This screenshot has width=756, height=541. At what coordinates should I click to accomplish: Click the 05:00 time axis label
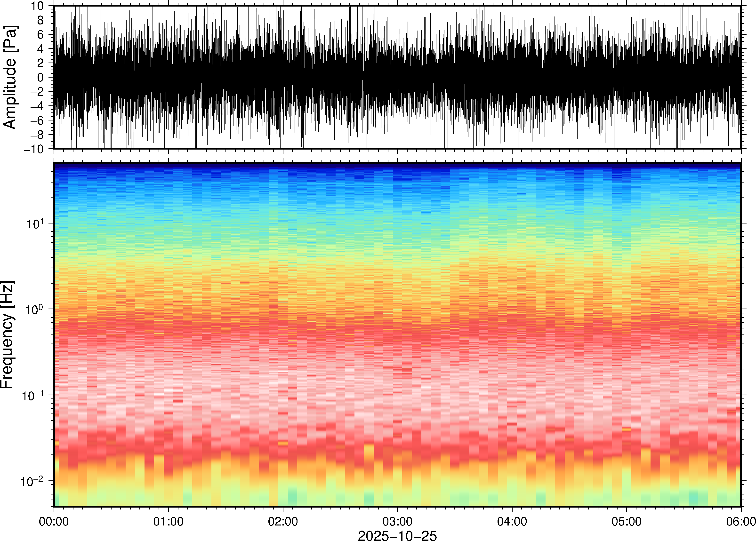[626, 521]
